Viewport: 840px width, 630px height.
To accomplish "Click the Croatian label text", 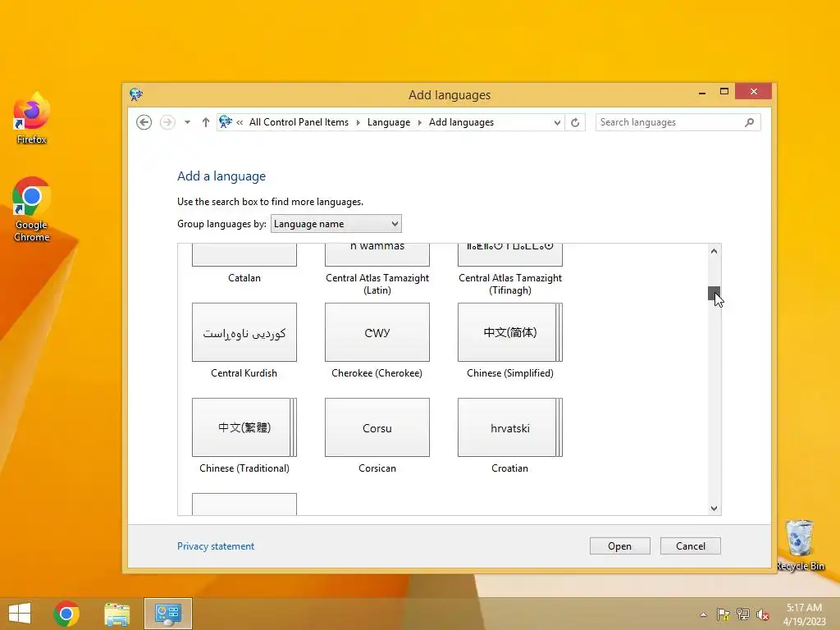I will pyautogui.click(x=510, y=468).
